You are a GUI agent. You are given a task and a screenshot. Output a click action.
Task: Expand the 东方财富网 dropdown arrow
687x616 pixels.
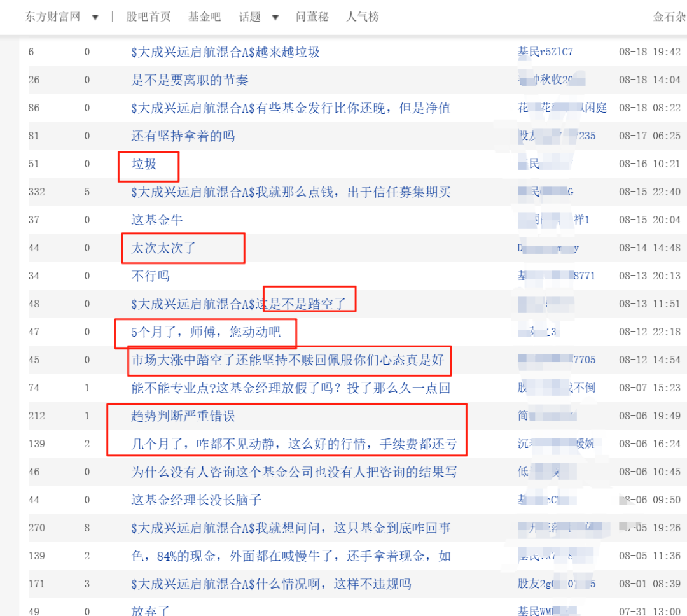[x=95, y=18]
